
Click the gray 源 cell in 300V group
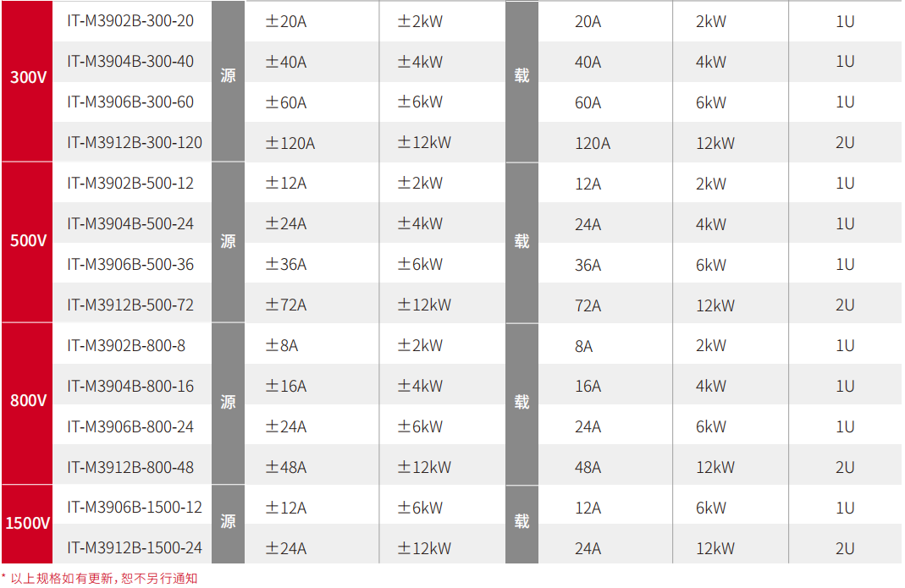(228, 80)
